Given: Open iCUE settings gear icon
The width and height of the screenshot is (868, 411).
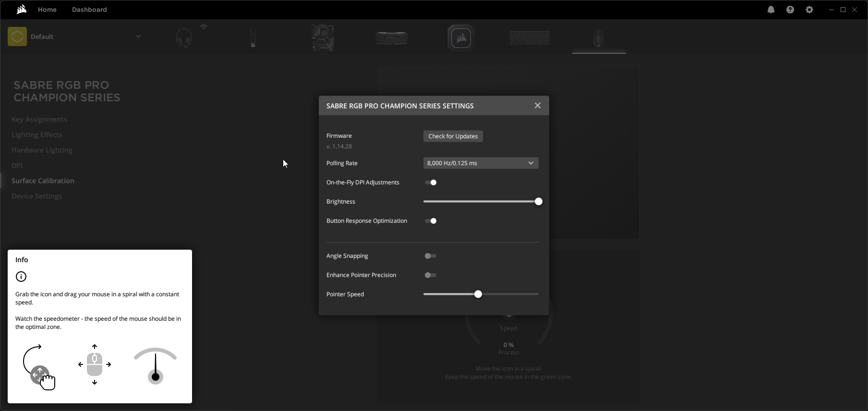Looking at the screenshot, I should click(809, 10).
